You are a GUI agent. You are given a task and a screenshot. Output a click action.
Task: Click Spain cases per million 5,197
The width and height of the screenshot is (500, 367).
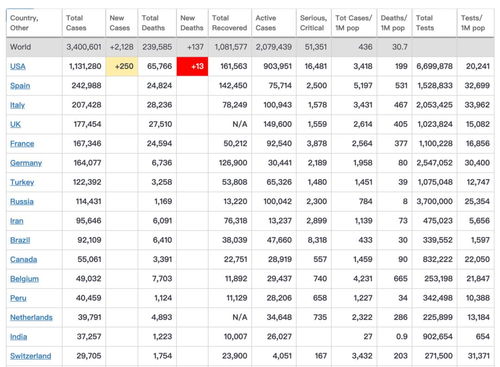[363, 86]
